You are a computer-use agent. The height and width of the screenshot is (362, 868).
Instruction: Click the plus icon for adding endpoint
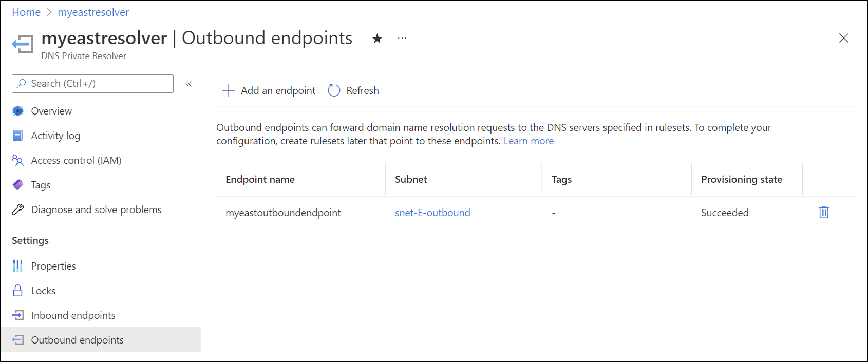[x=228, y=90]
